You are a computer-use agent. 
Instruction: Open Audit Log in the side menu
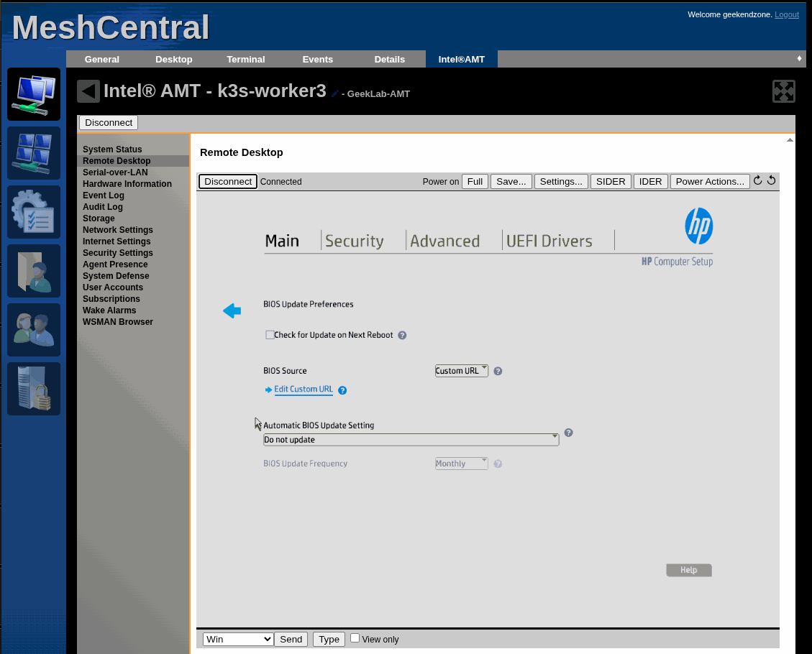click(x=103, y=207)
